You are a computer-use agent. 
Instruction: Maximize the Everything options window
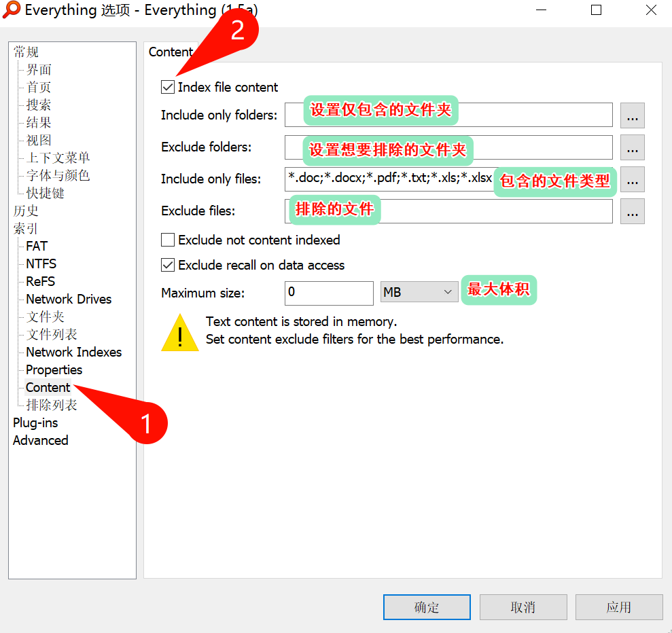pyautogui.click(x=596, y=10)
